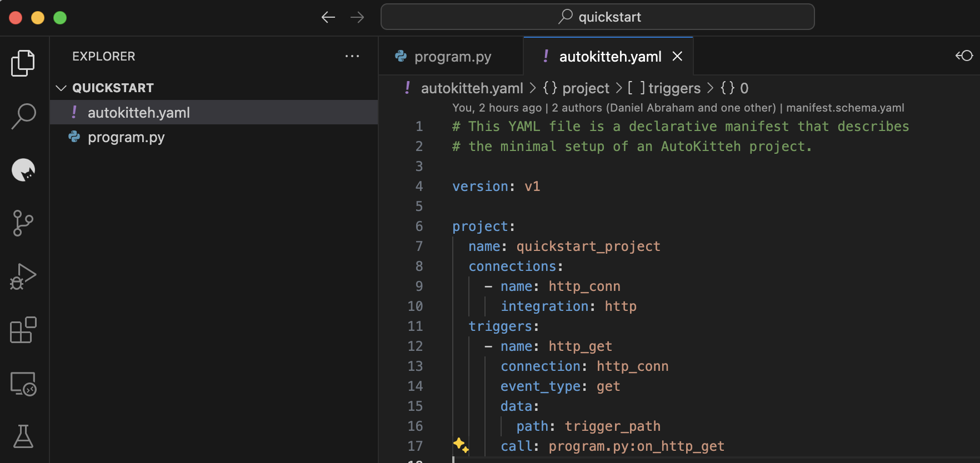Click autokitteh.yaml breadcrumb segment
Viewport: 980px width, 463px height.
pos(472,88)
